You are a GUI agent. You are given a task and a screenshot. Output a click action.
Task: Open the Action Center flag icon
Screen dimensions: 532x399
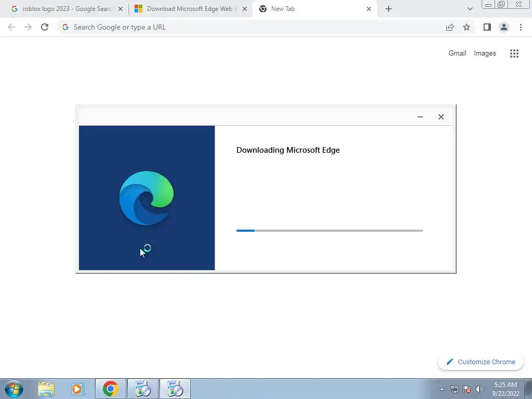(x=467, y=389)
